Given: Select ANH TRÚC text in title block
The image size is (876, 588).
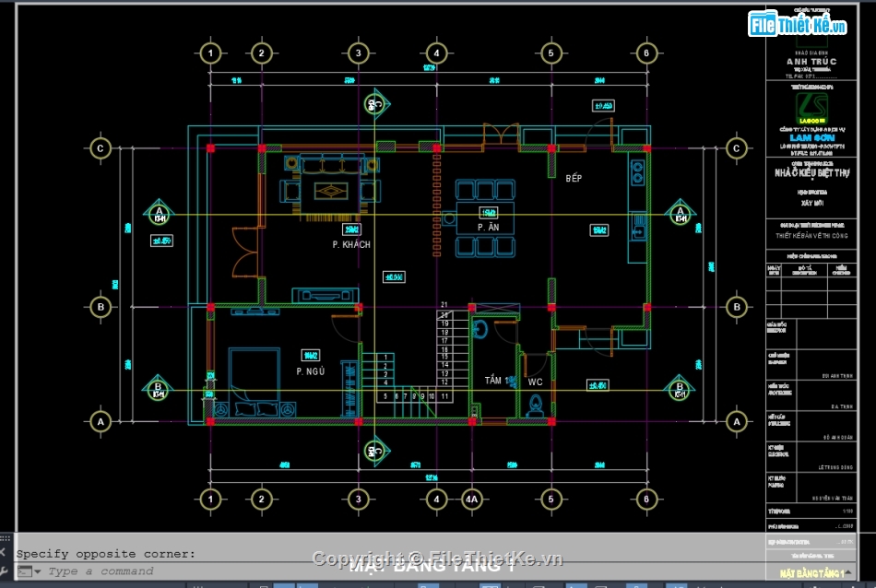Looking at the screenshot, I should pos(811,62).
